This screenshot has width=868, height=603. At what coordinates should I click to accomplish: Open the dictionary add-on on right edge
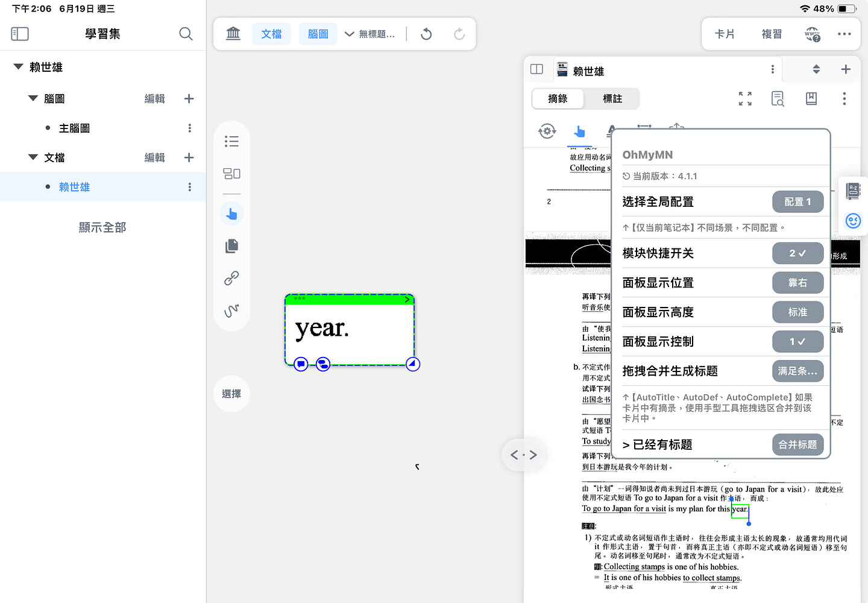point(853,191)
